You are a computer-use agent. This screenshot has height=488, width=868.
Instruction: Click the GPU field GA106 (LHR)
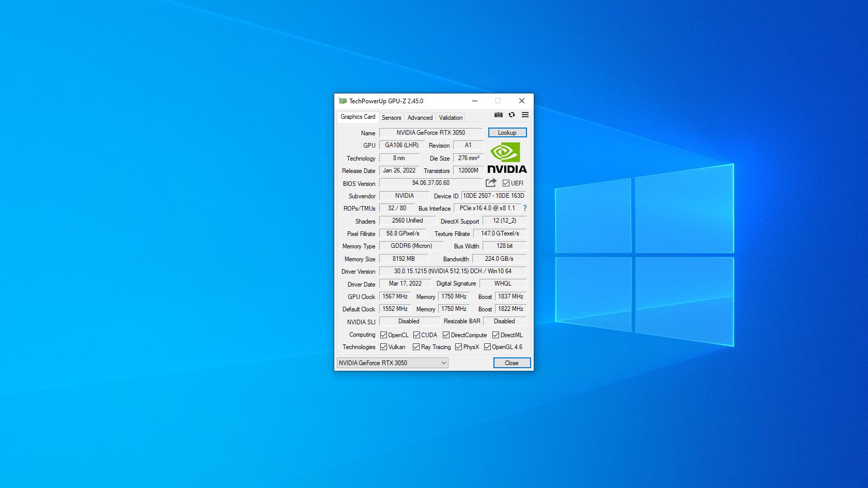tap(402, 145)
